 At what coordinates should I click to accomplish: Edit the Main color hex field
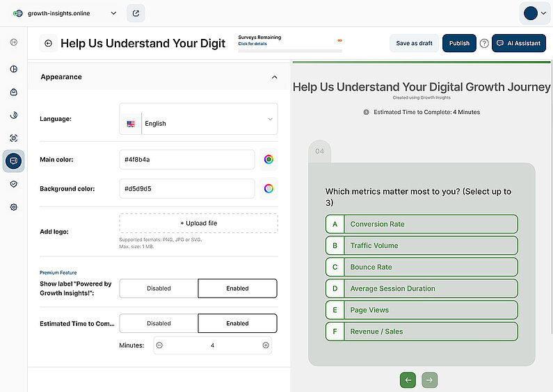point(187,159)
